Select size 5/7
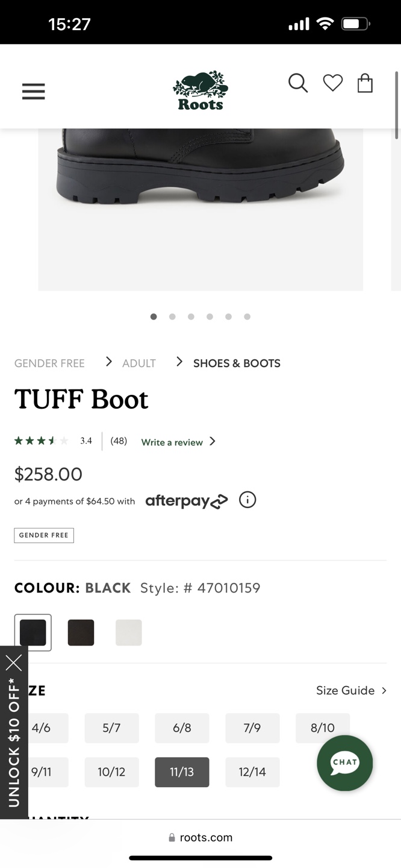Viewport: 401px width, 868px height. [111, 728]
